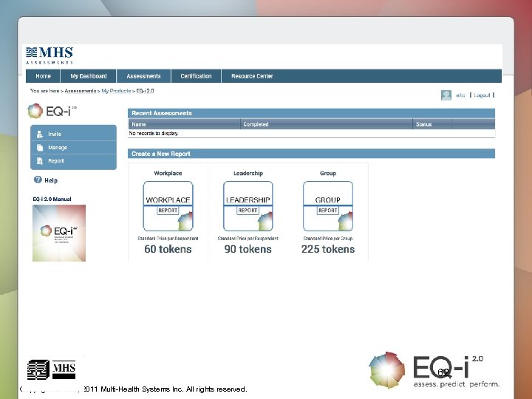Click the Invite person icon
Image resolution: width=532 pixels, height=399 pixels.
40,134
